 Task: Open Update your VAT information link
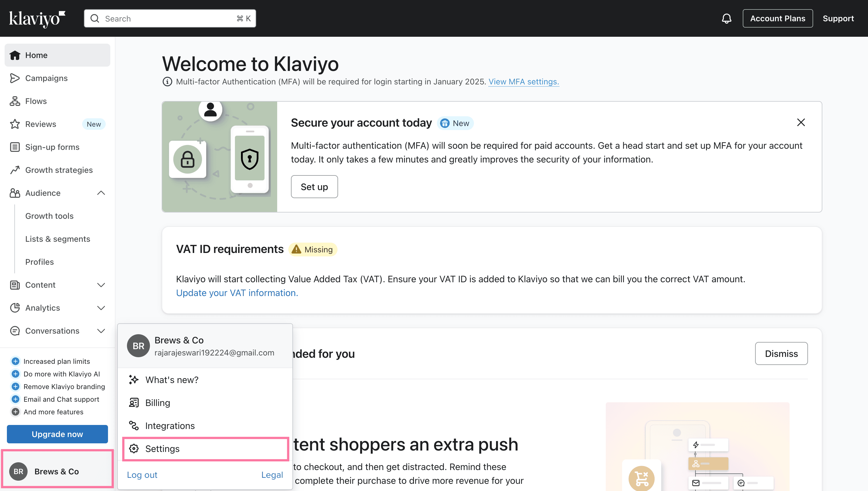[237, 293]
